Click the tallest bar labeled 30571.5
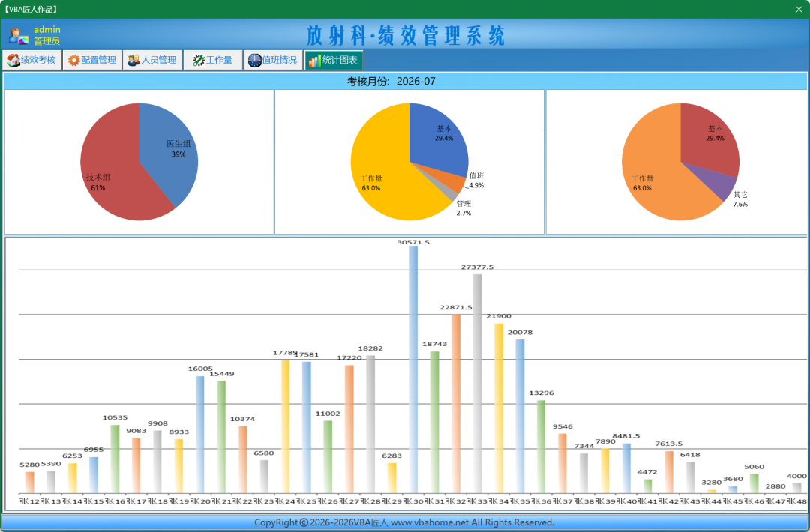This screenshot has width=810, height=532. pos(413,369)
